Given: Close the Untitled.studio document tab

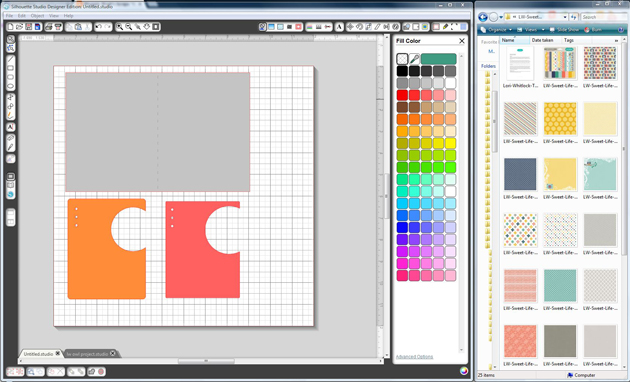Looking at the screenshot, I should tap(58, 353).
